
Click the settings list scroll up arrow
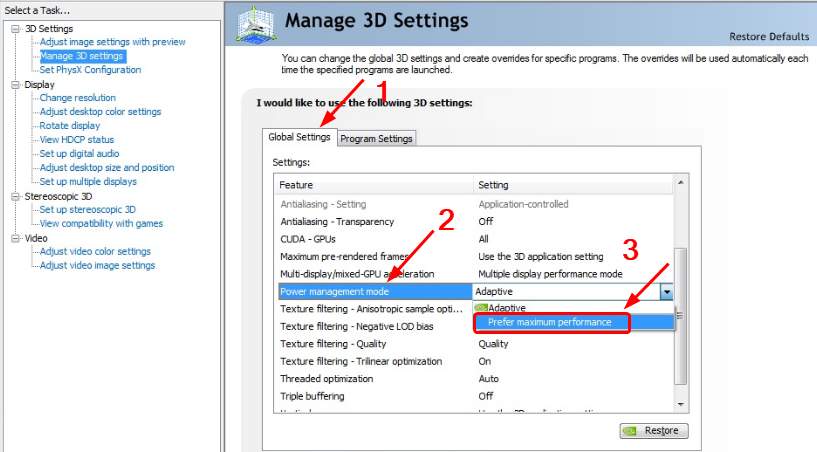(681, 182)
